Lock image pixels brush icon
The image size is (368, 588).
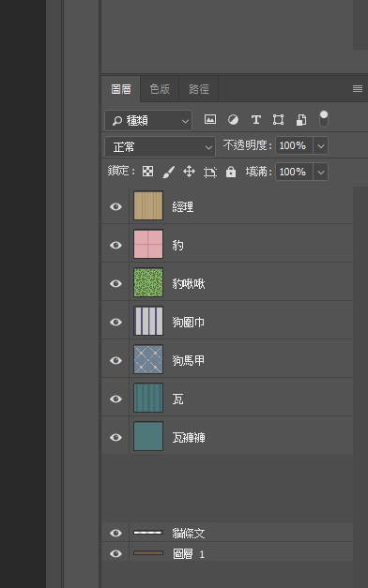pos(169,173)
